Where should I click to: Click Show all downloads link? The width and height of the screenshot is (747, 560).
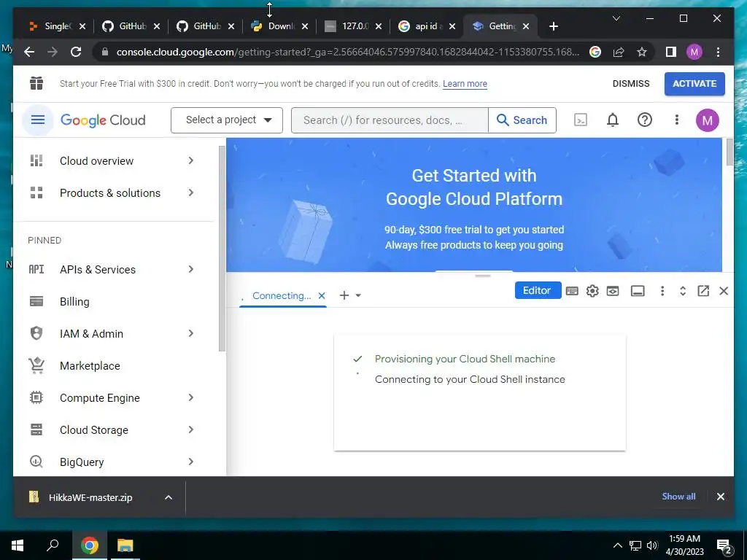(x=678, y=496)
